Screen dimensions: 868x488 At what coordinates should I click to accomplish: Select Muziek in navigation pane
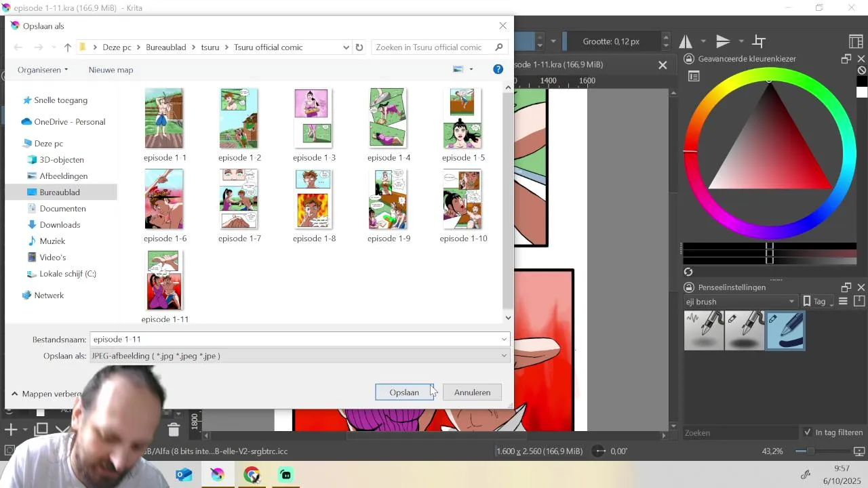[x=52, y=241]
